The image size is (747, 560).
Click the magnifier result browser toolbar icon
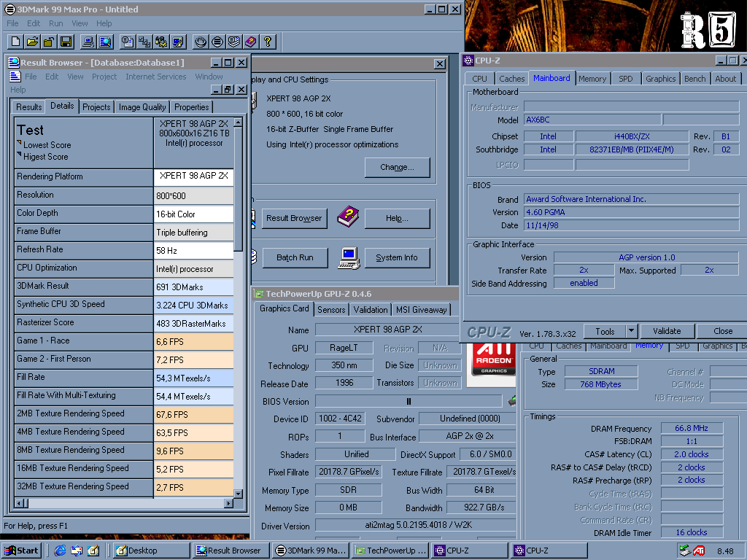pyautogui.click(x=105, y=42)
